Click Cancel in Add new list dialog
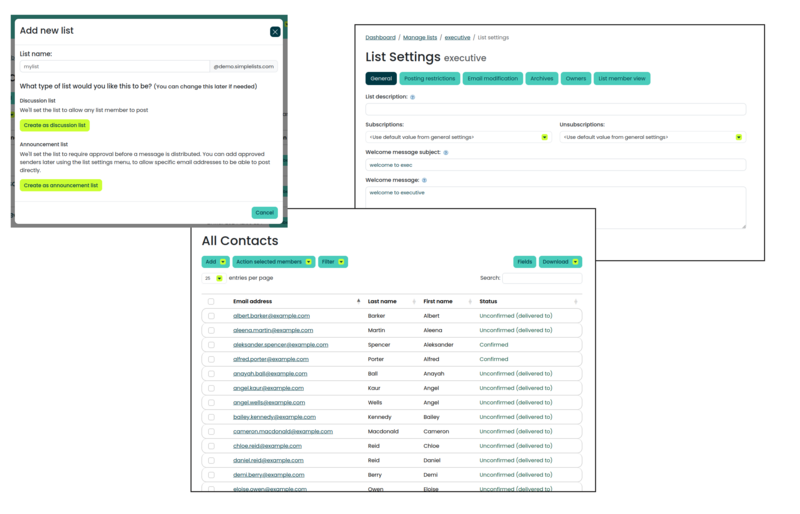This screenshot has height=514, width=800. tap(264, 212)
